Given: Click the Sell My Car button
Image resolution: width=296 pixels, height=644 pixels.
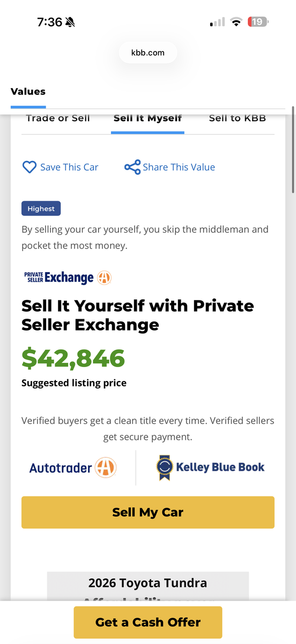Looking at the screenshot, I should [148, 513].
